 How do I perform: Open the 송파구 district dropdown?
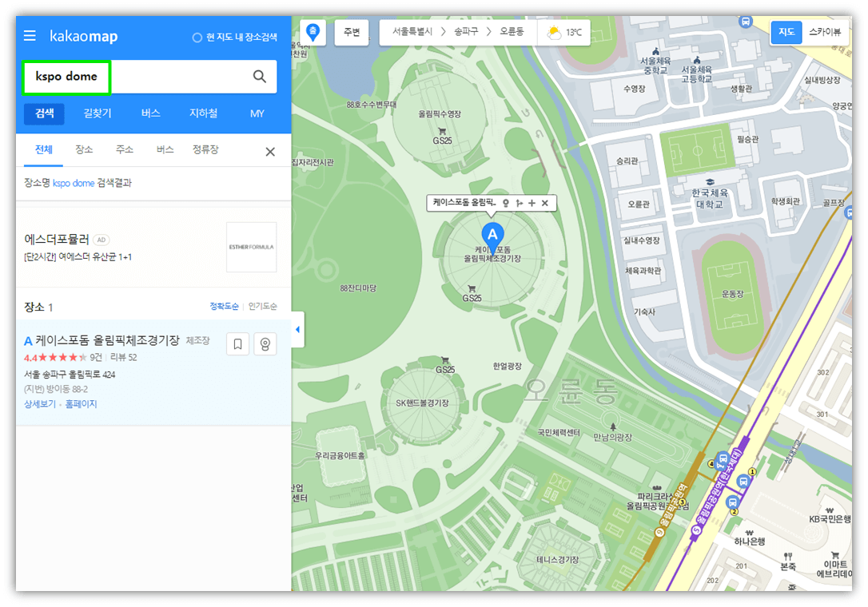click(466, 32)
